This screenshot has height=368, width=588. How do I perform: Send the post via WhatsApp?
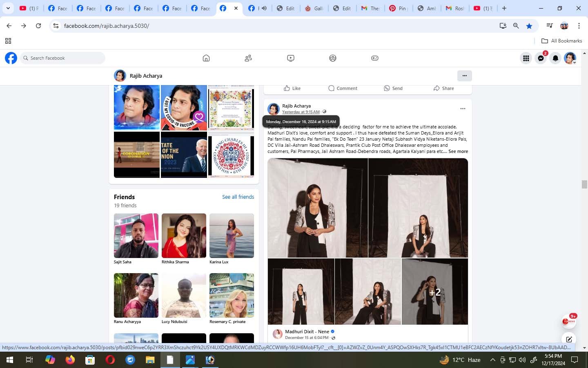(x=393, y=88)
